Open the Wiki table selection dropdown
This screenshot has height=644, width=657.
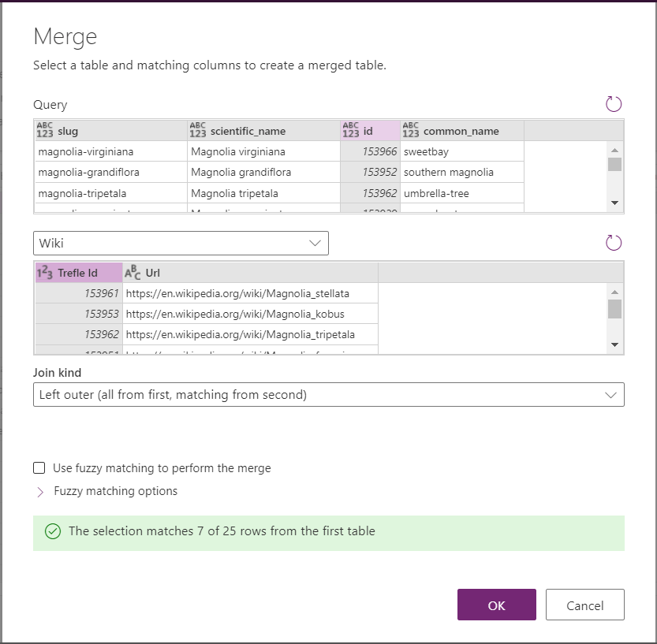181,244
